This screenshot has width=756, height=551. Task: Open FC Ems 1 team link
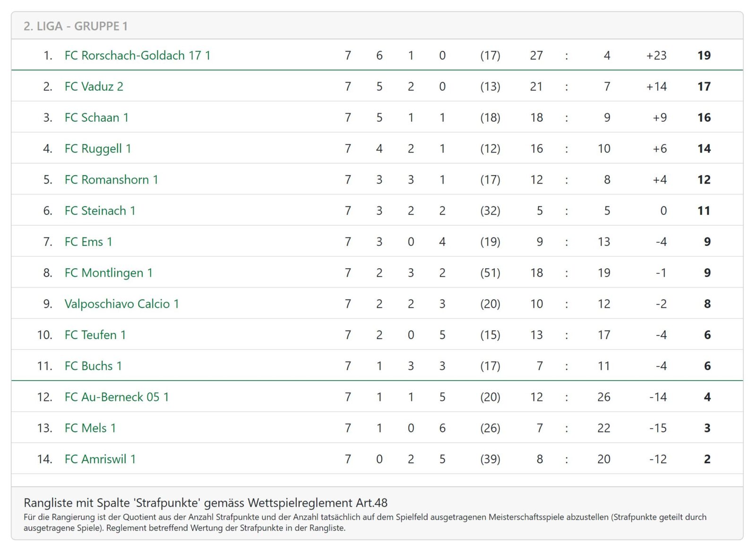[88, 242]
